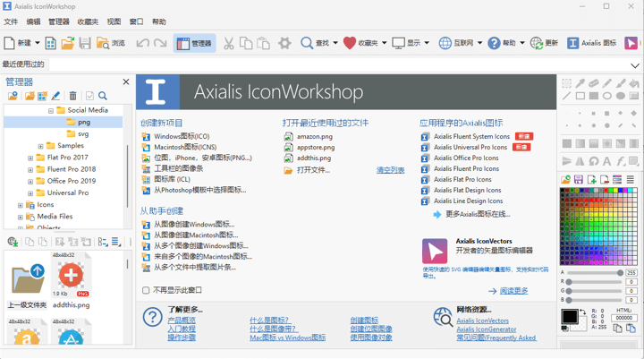
Task: Click the 清空列表 link
Action: pyautogui.click(x=390, y=170)
